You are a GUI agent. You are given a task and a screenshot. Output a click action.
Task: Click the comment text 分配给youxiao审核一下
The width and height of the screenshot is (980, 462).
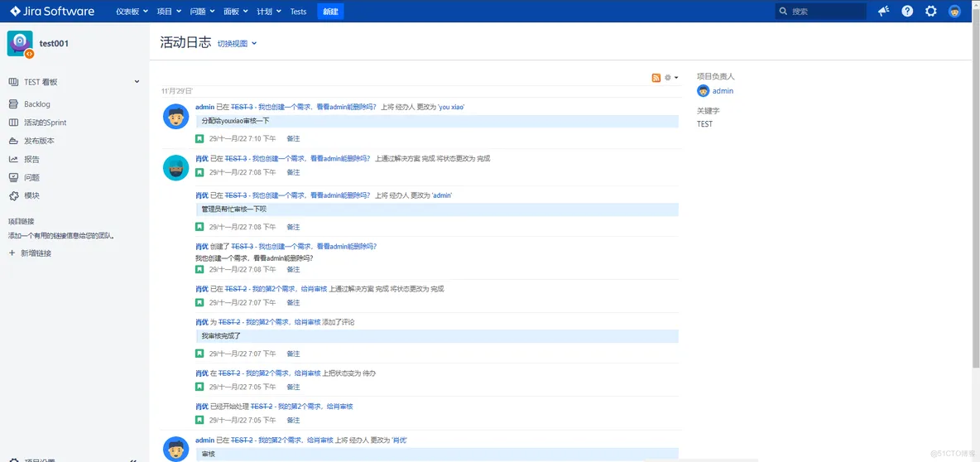coord(235,121)
